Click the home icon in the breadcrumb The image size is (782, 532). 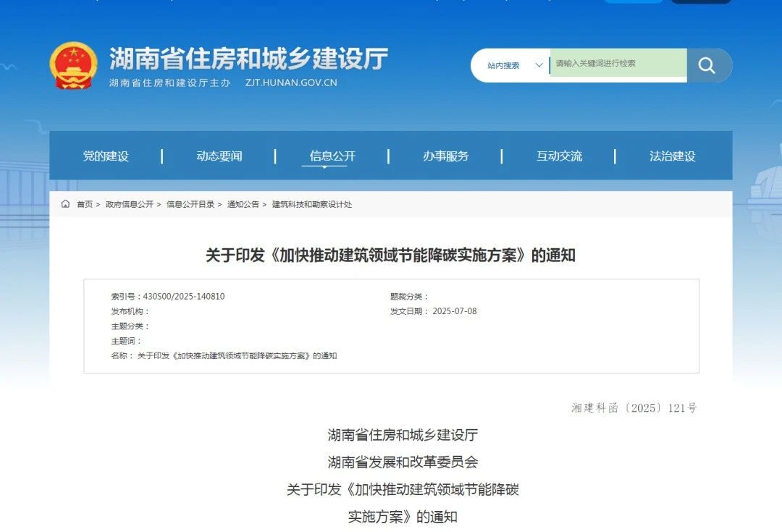point(64,204)
